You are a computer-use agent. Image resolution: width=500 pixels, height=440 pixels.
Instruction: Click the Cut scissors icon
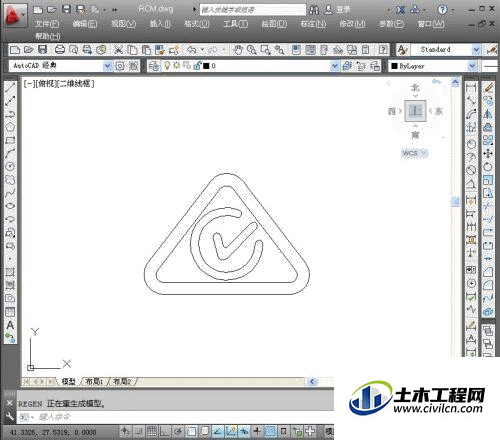tap(118, 50)
